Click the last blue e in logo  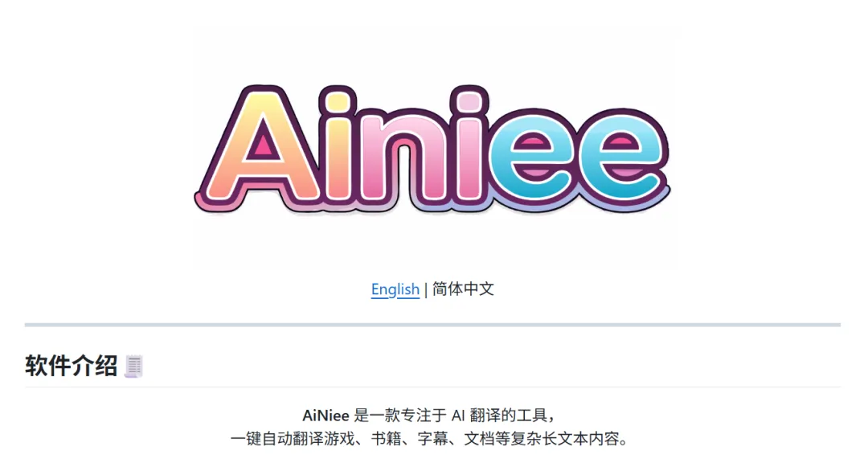pos(622,158)
